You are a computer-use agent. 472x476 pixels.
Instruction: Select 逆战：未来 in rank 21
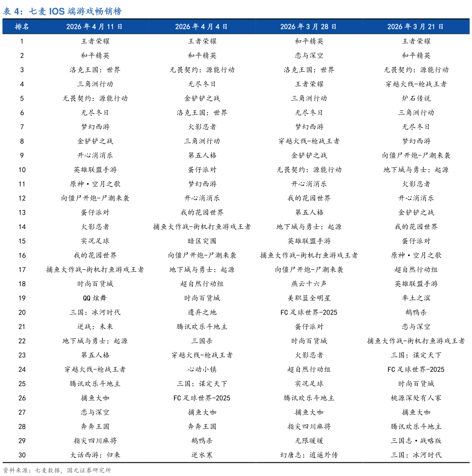tap(95, 326)
